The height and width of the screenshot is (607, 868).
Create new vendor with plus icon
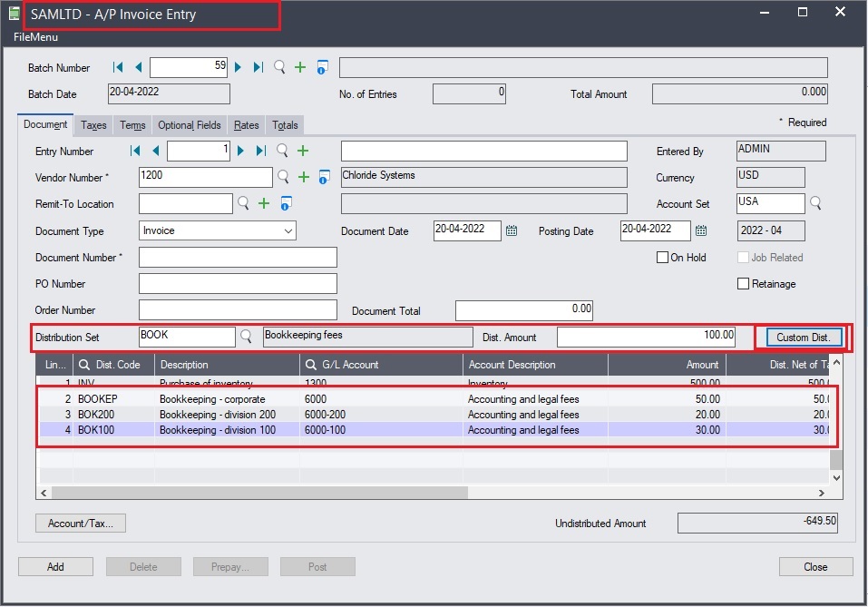pyautogui.click(x=304, y=177)
